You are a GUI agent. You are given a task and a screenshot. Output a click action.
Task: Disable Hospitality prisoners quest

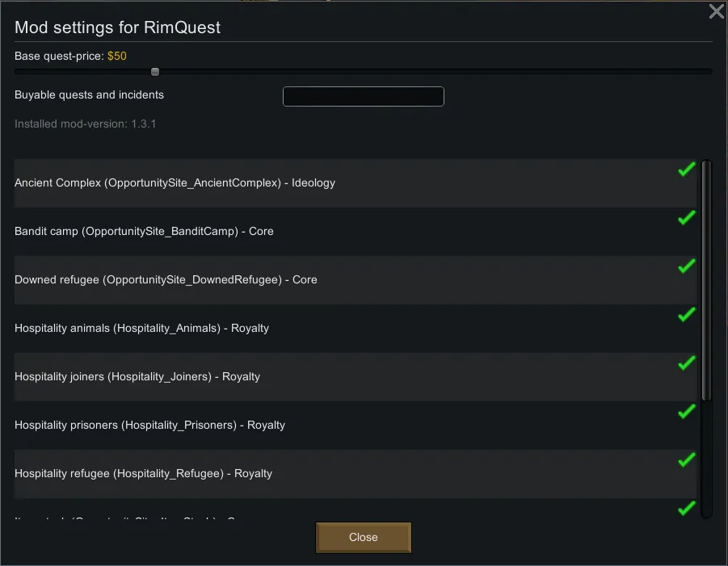(x=687, y=412)
